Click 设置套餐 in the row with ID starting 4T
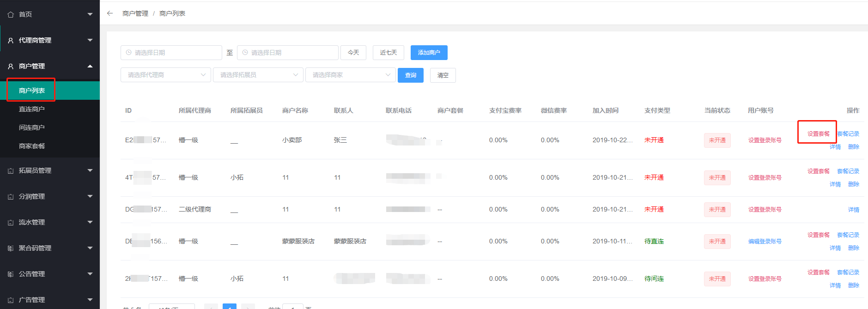 point(819,171)
